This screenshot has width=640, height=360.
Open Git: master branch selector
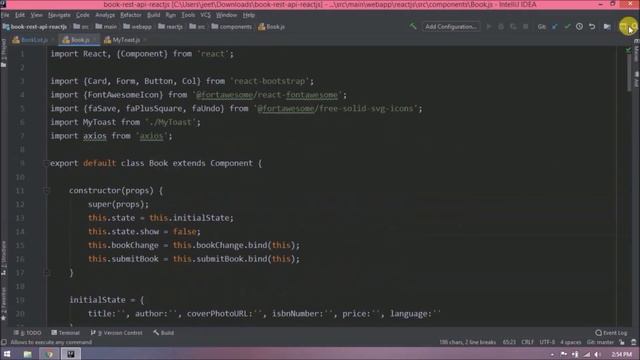point(600,342)
